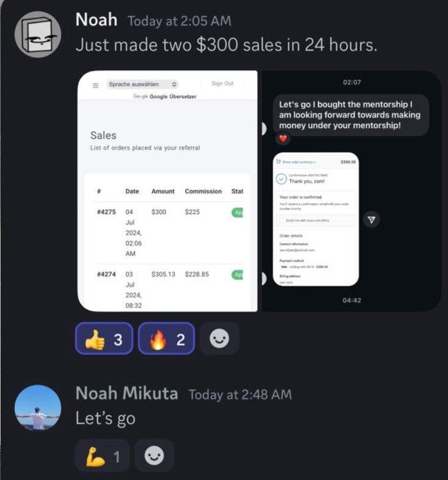
Task: Check the email news and offers box
Action: 282,220
